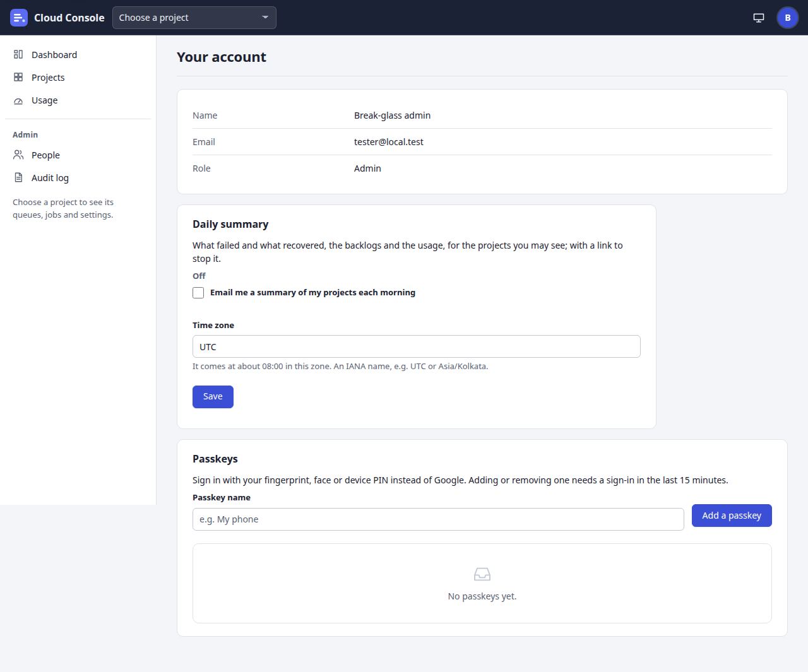This screenshot has width=808, height=672.
Task: Click the empty passkeys inbox icon
Action: pyautogui.click(x=482, y=574)
